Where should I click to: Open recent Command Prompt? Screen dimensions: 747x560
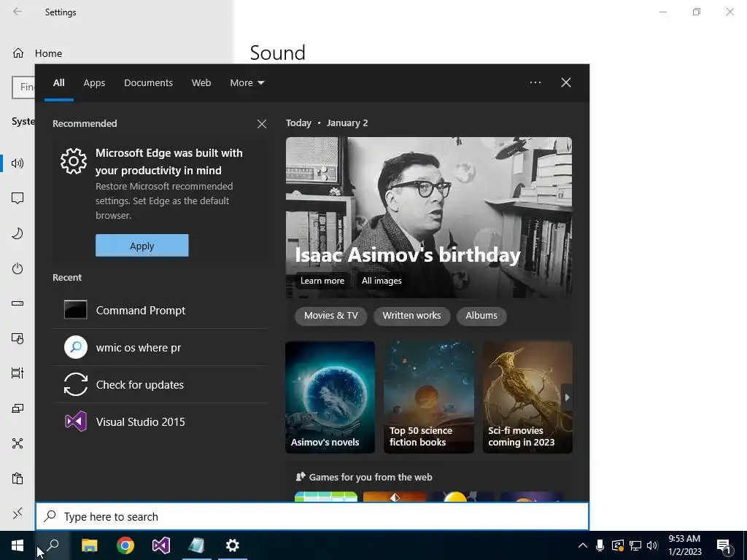point(160,310)
